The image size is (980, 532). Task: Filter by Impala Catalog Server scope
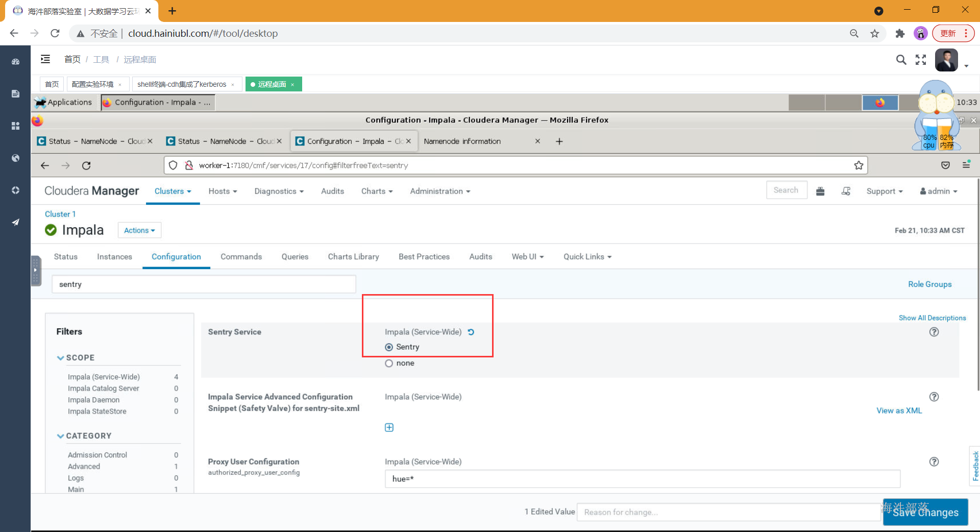(x=103, y=388)
